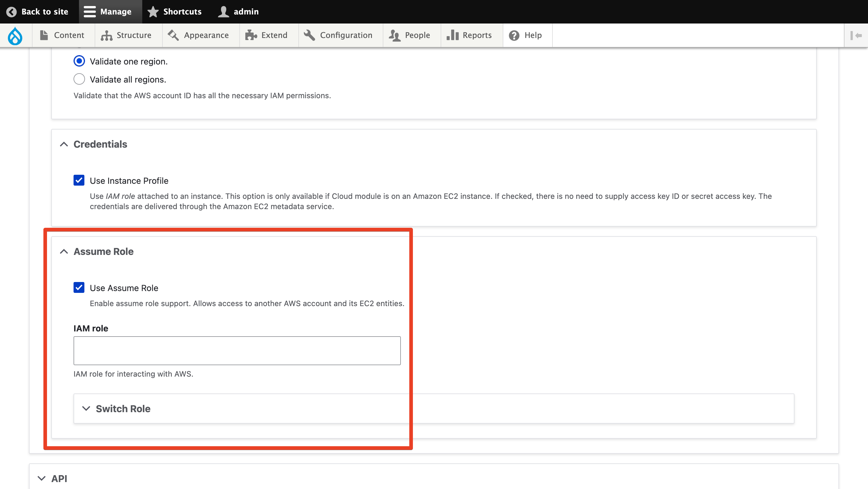Select the Validate one region radio button
The width and height of the screenshot is (868, 489).
click(x=79, y=61)
